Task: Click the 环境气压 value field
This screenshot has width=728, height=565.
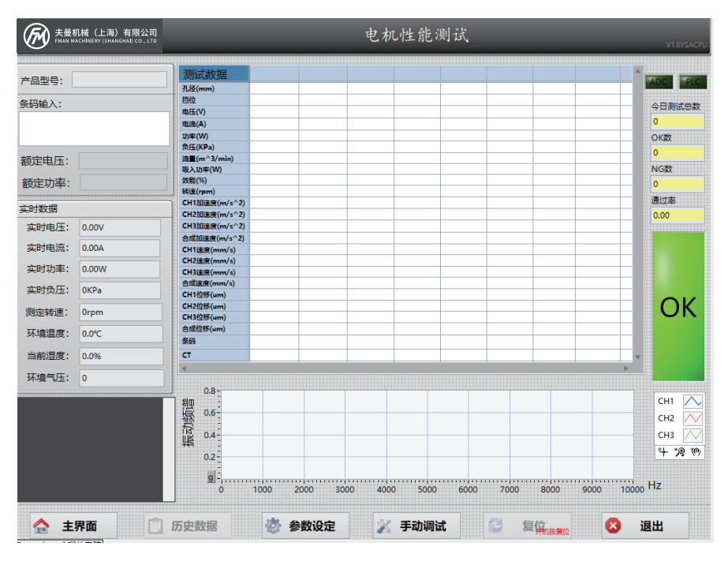Action: (121, 378)
